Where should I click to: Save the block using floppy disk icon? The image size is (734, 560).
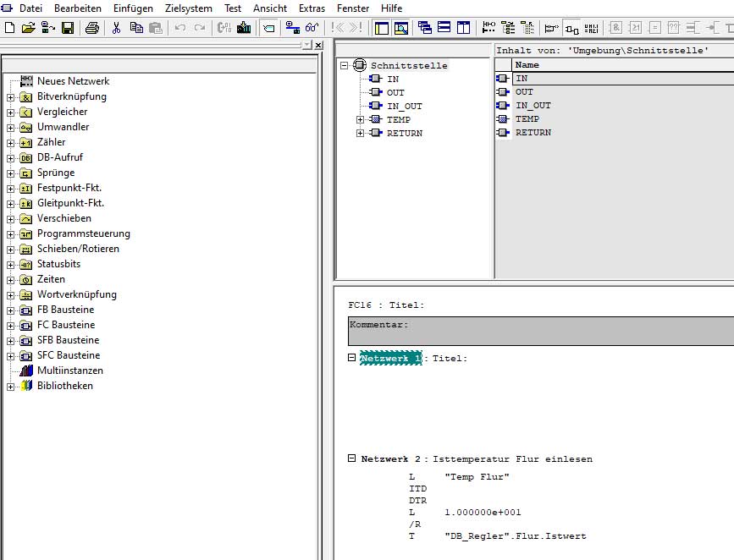[68, 28]
